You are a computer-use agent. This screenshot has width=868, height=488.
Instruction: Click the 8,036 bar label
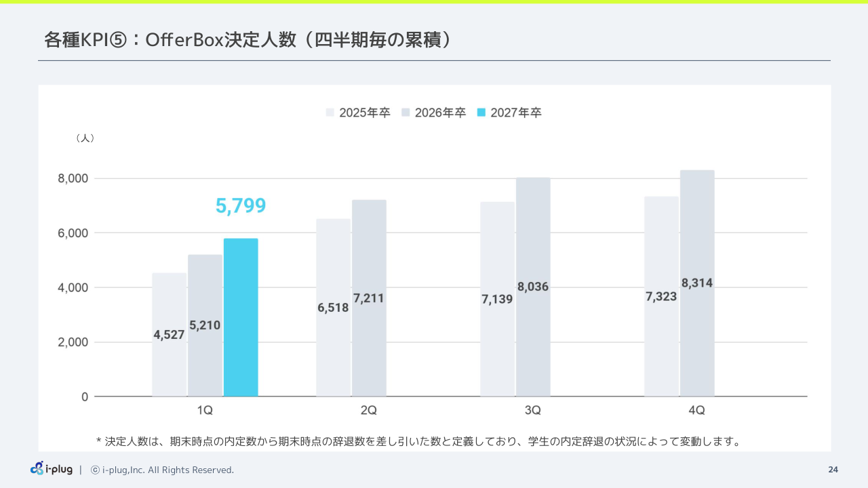(x=533, y=287)
